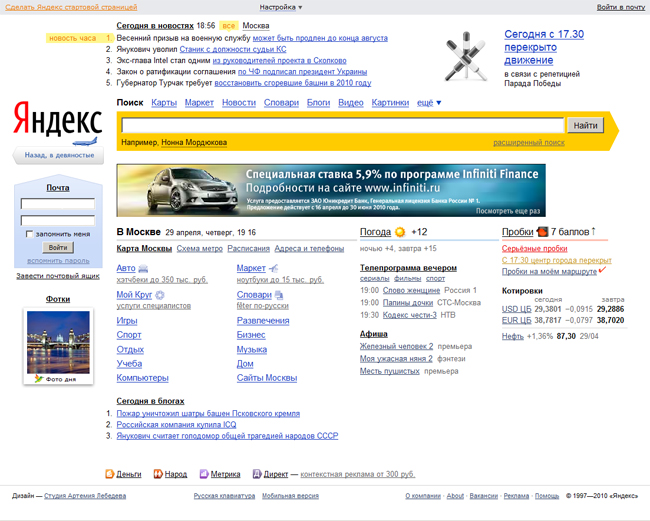Focus the main search input field
Screen dimensions: 650x521
(342, 125)
